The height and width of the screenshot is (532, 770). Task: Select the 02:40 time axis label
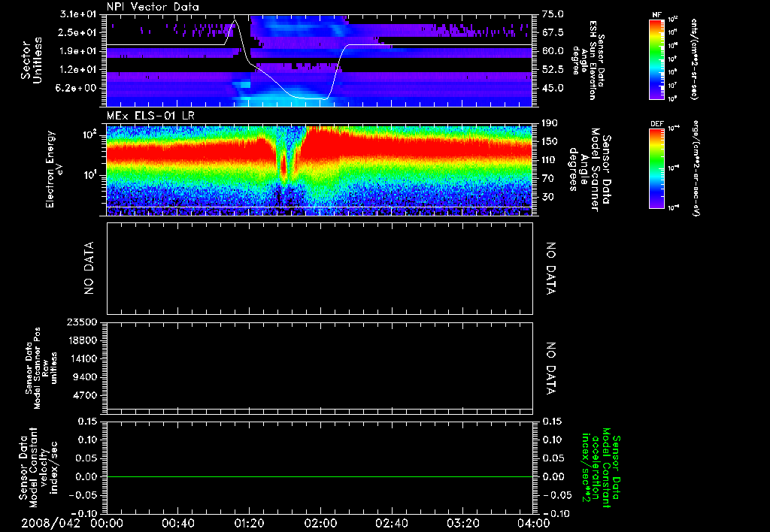(391, 523)
